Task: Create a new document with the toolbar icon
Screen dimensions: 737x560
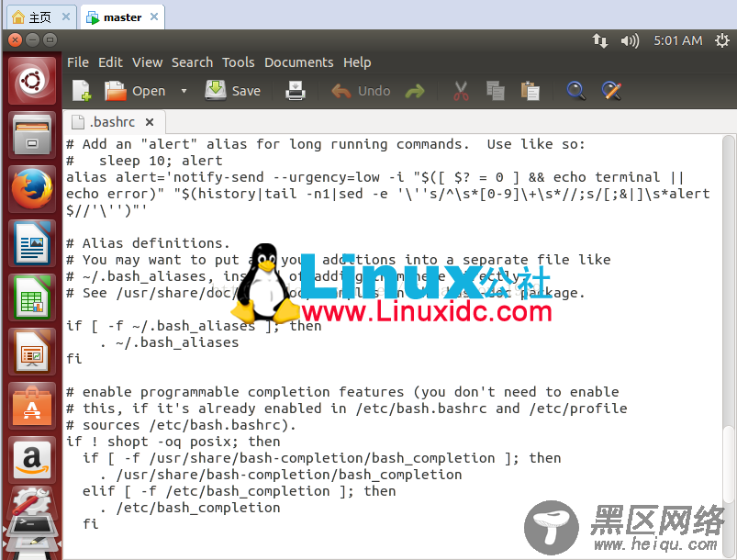Action: pos(82,90)
